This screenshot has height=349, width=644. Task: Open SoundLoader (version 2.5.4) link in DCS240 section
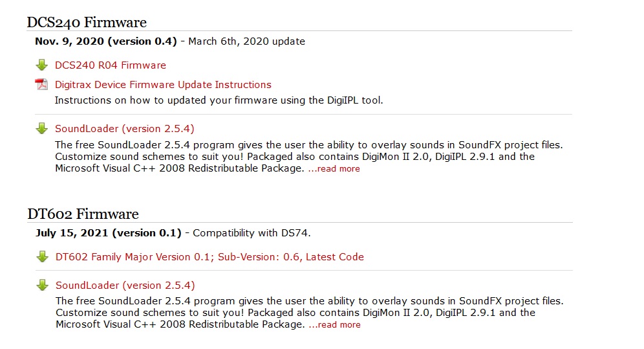125,129
